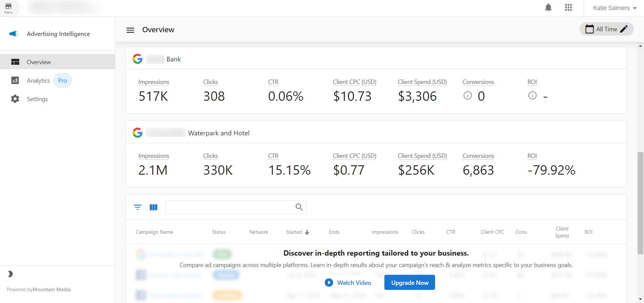Expand the Katie Salmers account dropdown
This screenshot has width=644, height=303.
(614, 8)
